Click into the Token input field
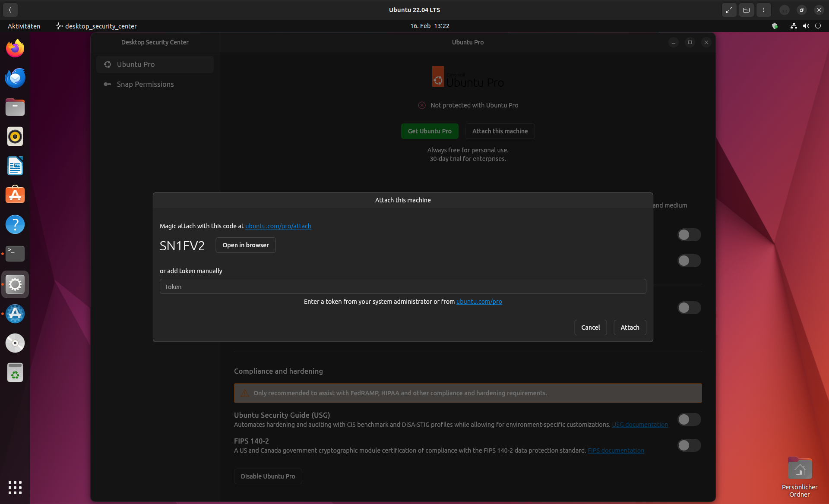 click(x=402, y=287)
